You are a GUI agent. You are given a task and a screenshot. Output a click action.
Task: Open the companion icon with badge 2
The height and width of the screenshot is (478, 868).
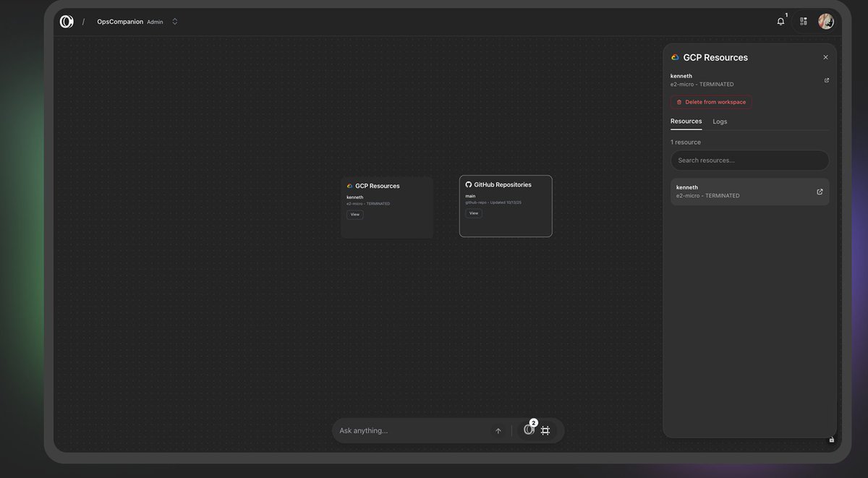coord(529,430)
